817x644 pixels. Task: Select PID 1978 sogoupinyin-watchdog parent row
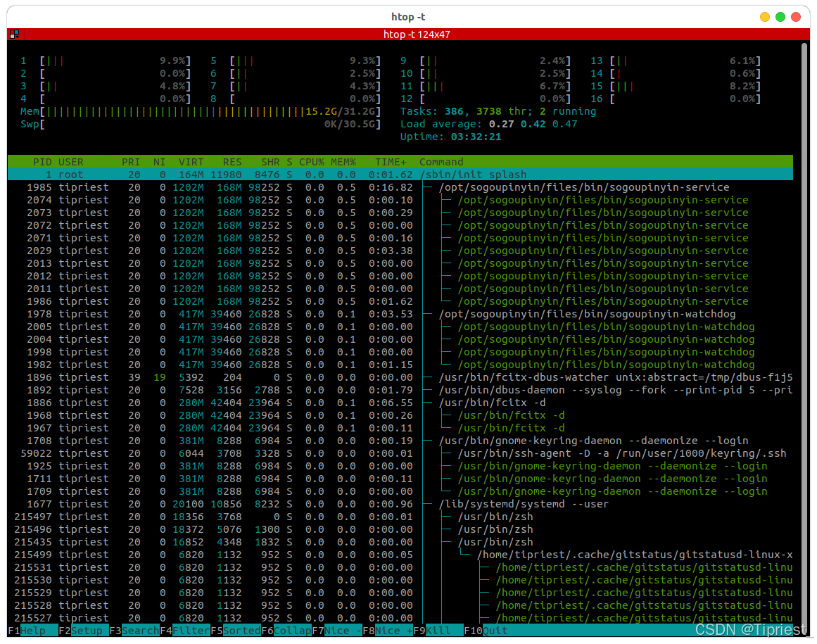pos(400,314)
